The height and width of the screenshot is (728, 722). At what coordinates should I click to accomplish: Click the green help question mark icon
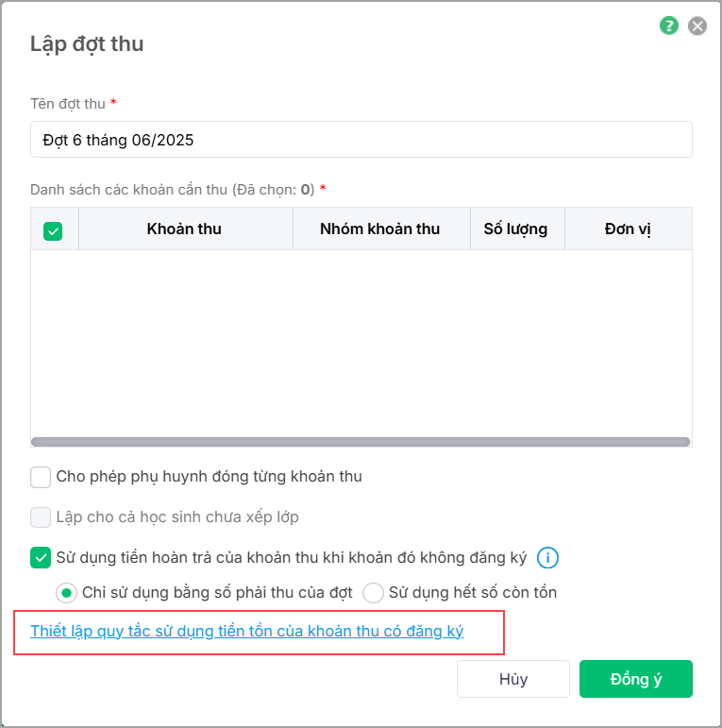(x=669, y=26)
